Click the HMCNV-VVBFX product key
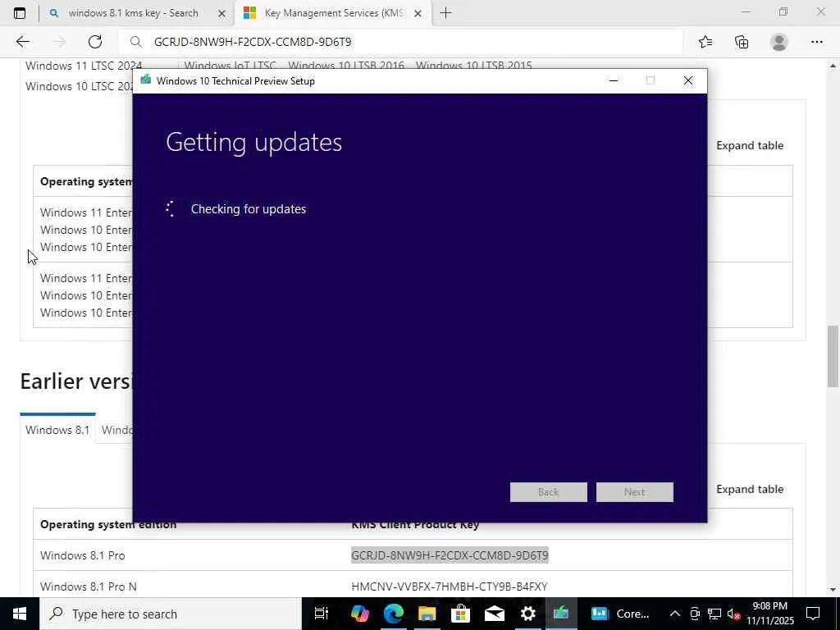Viewport: 840px width, 630px height. click(x=449, y=587)
